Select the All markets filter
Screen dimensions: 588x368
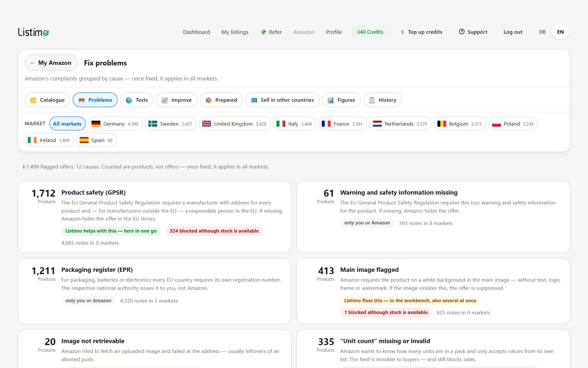click(67, 124)
